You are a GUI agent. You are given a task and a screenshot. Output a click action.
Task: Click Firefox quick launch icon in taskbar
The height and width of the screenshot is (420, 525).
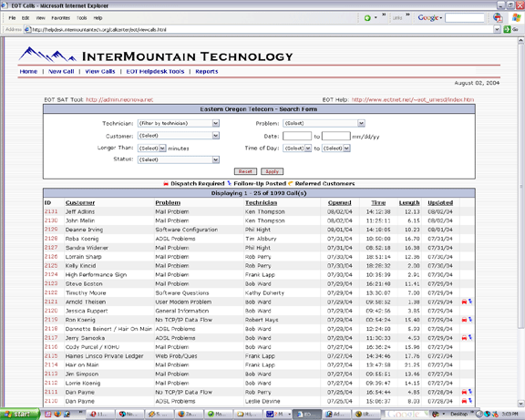[x=57, y=415]
